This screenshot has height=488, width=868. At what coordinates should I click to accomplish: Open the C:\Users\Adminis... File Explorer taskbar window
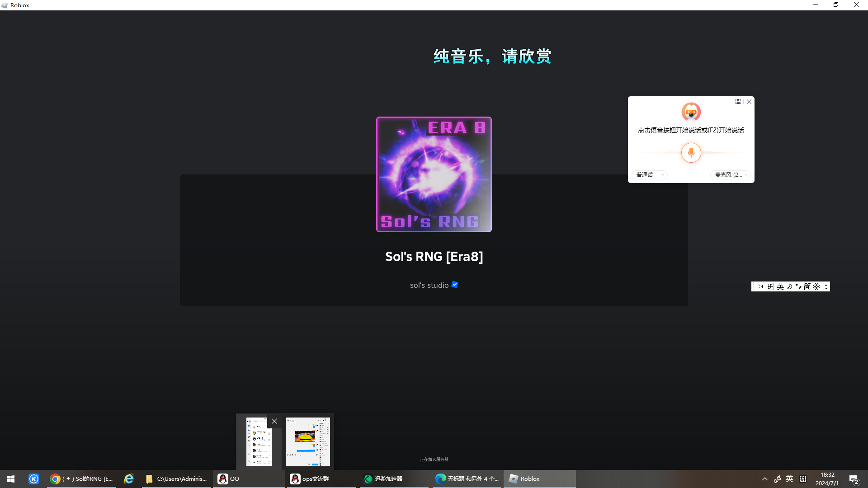pos(177,479)
